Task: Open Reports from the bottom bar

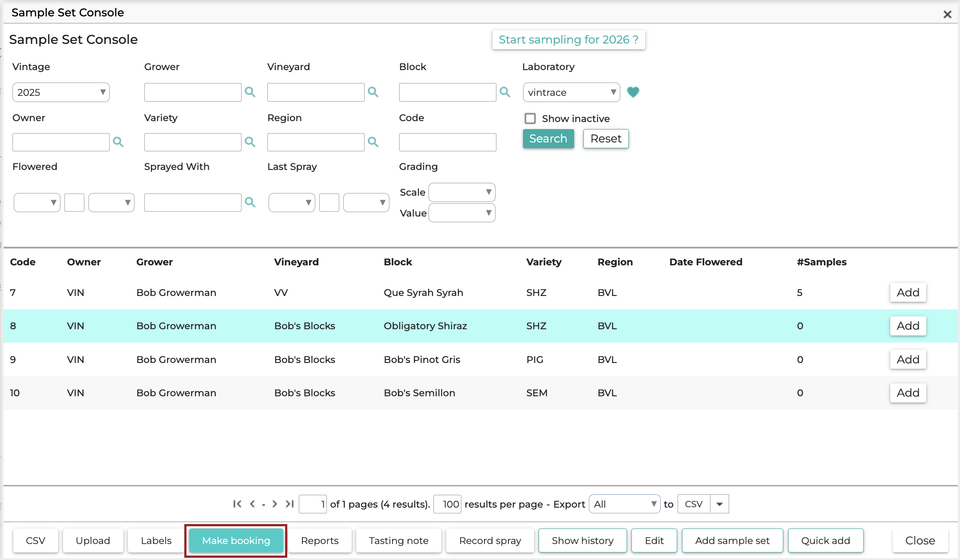Action: pyautogui.click(x=320, y=540)
